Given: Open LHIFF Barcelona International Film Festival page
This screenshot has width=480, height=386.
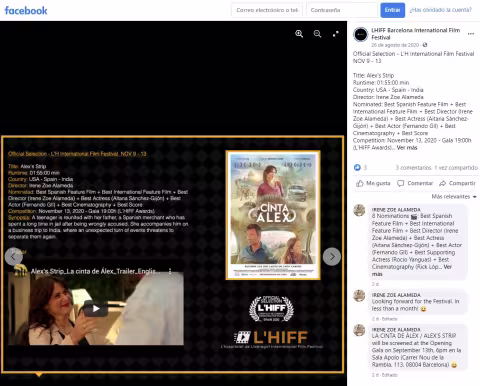Looking at the screenshot, I should 416,34.
